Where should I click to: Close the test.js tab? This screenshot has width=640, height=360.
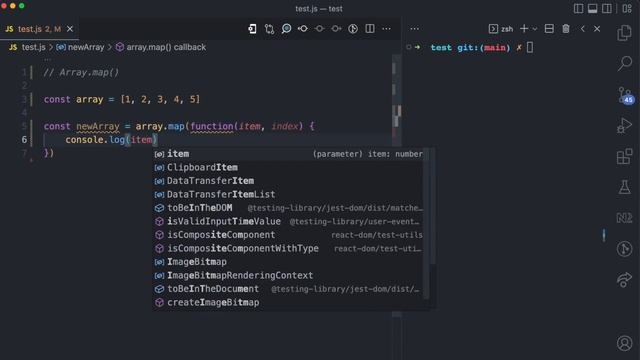point(70,29)
